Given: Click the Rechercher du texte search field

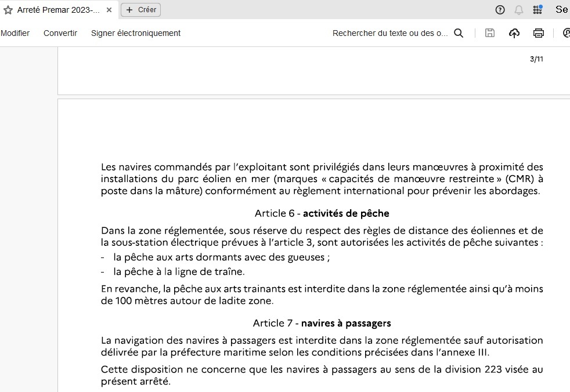Looking at the screenshot, I should (x=390, y=33).
